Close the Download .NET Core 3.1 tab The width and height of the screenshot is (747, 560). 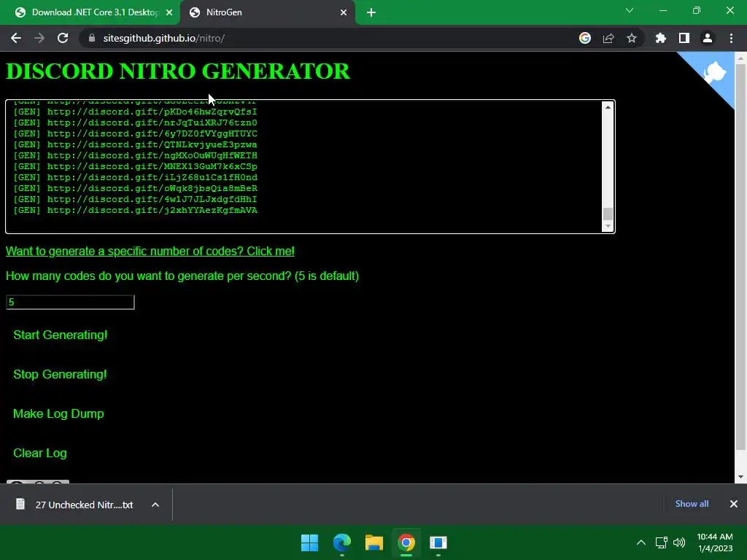coord(169,12)
